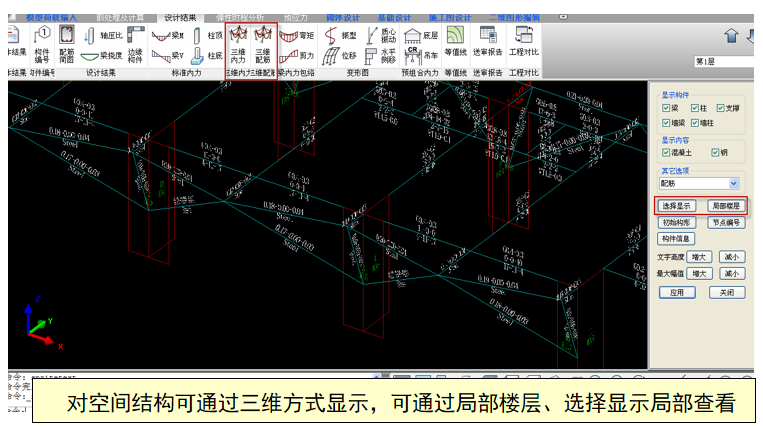Open the 工程对比 project comparison
763x427 pixels.
click(524, 42)
